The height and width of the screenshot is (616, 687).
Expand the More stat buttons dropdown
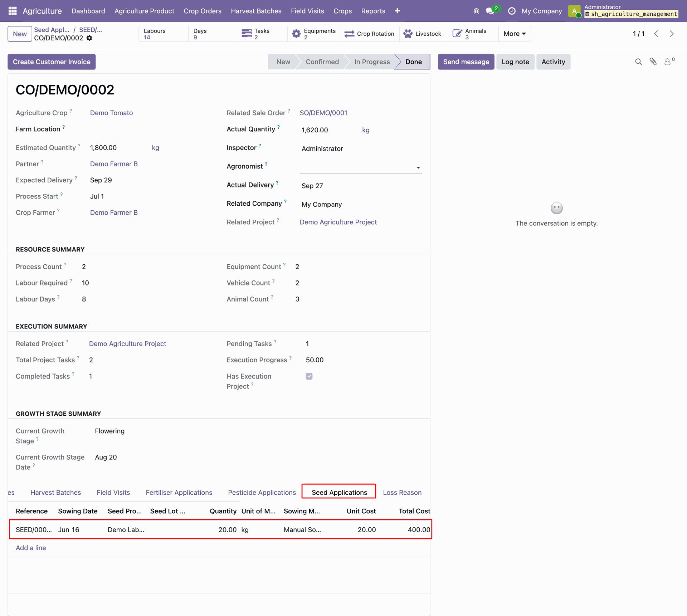tap(515, 34)
